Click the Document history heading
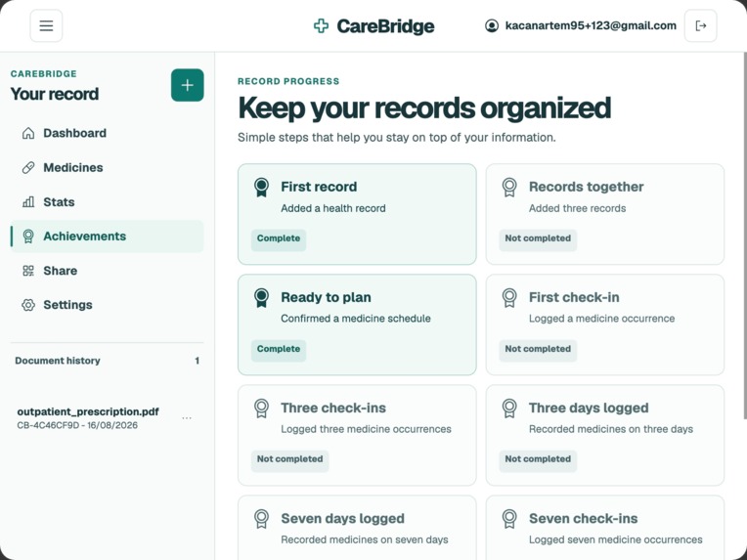The image size is (747, 560). (58, 361)
